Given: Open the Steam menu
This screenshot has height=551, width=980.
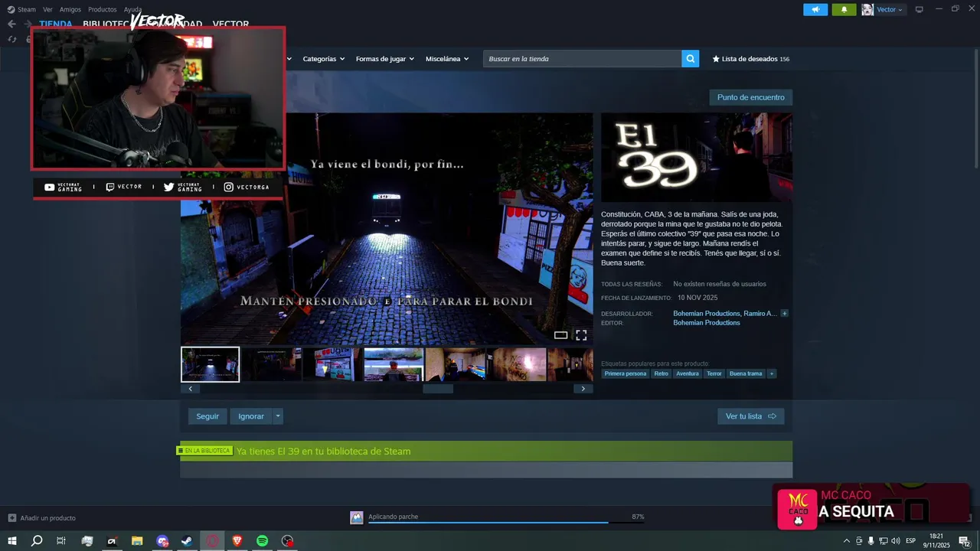Looking at the screenshot, I should pos(27,9).
